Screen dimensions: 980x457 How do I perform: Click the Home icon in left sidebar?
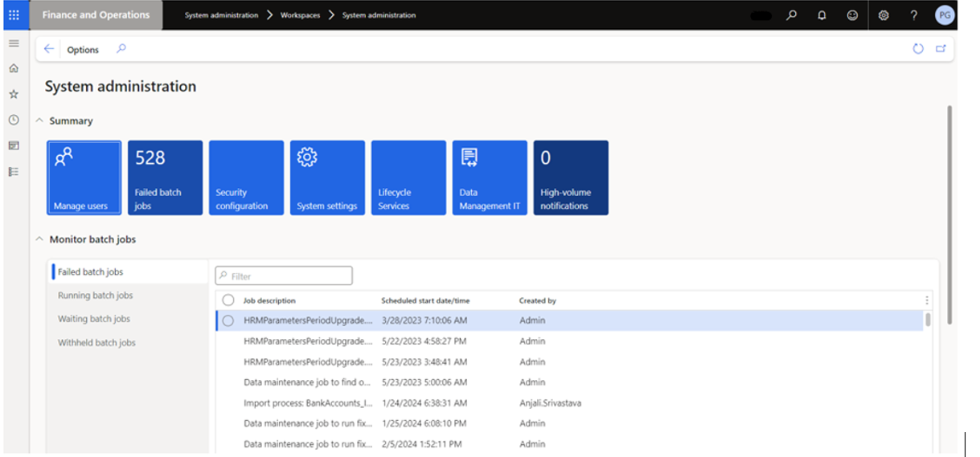(14, 69)
